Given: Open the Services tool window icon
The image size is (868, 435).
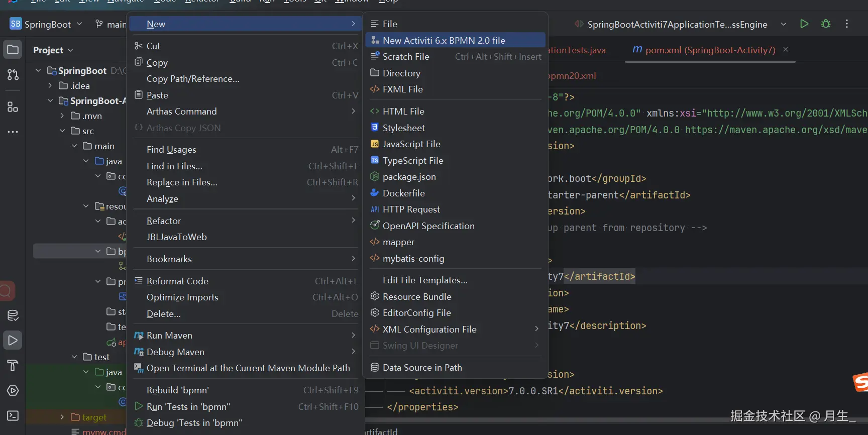Looking at the screenshot, I should pos(13,391).
